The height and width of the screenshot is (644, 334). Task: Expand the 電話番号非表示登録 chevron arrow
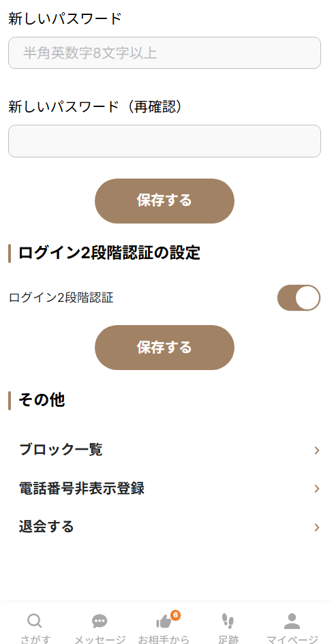point(317,489)
